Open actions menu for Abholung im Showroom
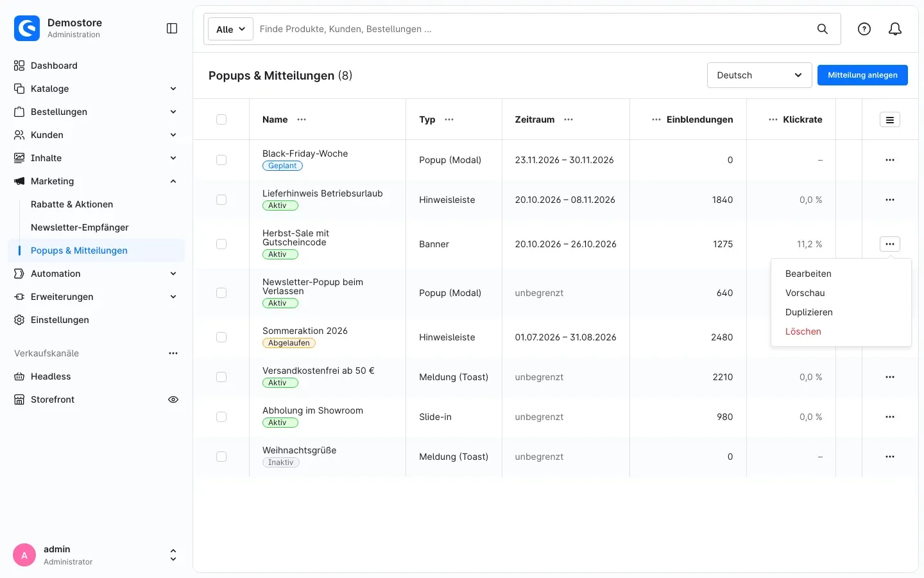Image resolution: width=924 pixels, height=578 pixels. pos(890,417)
